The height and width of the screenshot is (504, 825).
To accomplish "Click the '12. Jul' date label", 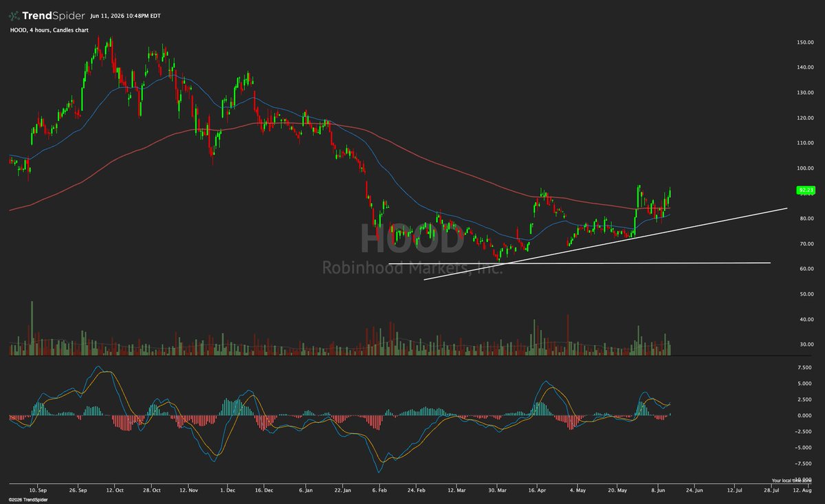I will 736,492.
